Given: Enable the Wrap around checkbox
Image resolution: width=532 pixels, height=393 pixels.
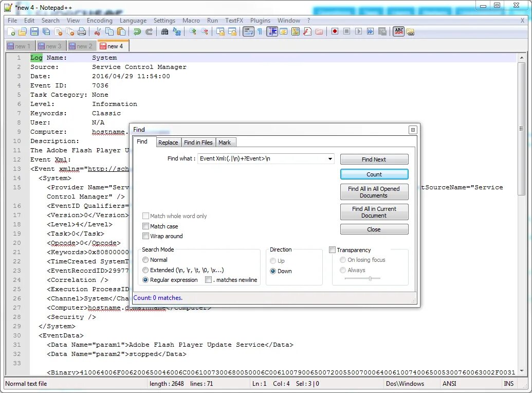Looking at the screenshot, I should [x=146, y=236].
